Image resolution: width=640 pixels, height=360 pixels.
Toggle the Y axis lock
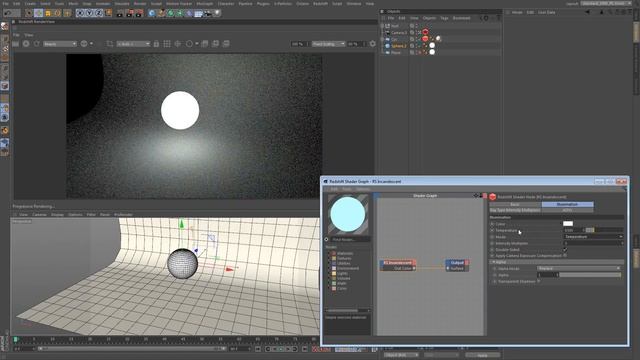click(x=90, y=13)
